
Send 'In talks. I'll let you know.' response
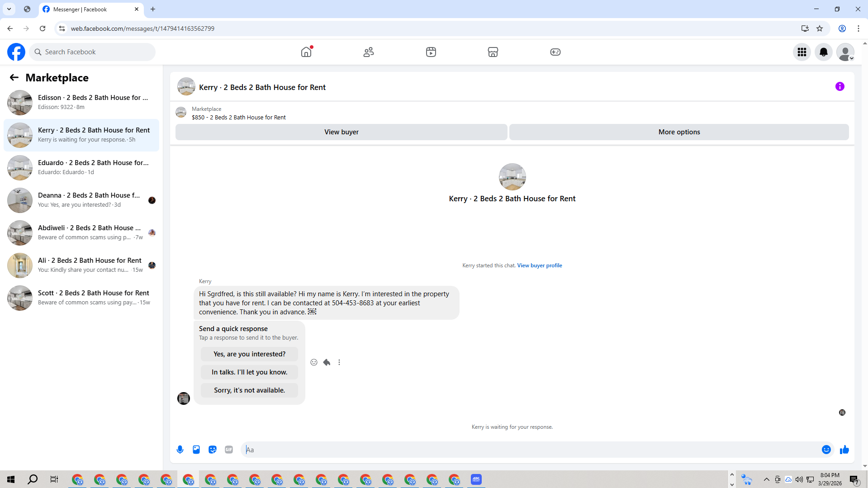pyautogui.click(x=250, y=372)
